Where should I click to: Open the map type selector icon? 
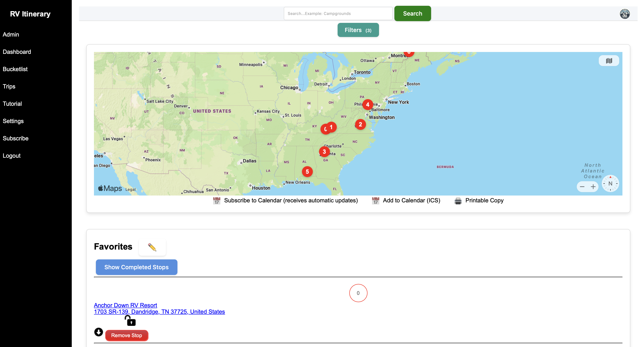(609, 61)
